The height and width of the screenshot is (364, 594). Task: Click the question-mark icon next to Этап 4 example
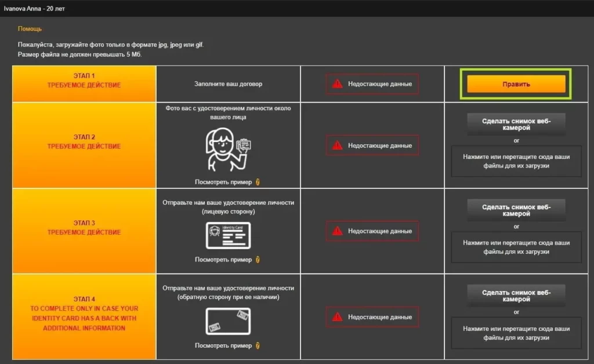(258, 345)
